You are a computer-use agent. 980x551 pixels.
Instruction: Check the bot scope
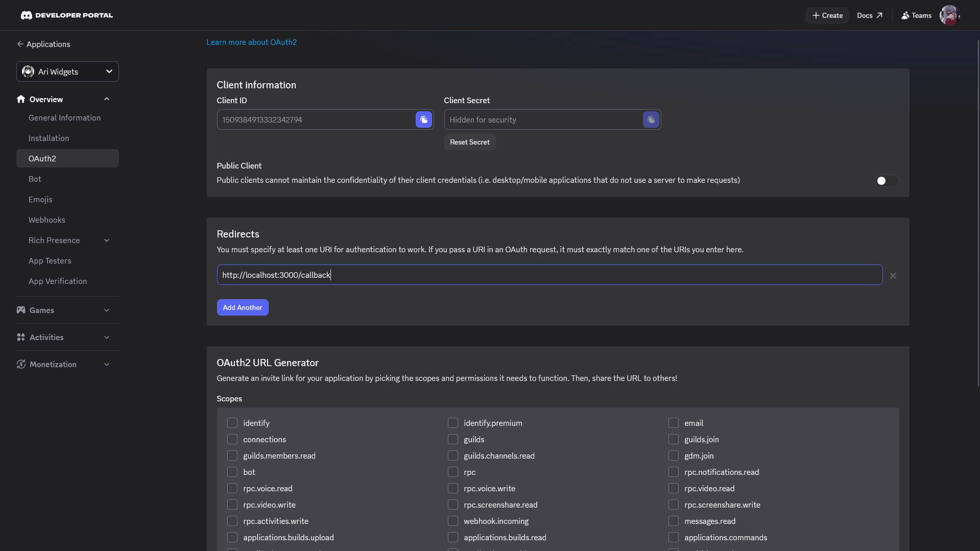(x=232, y=472)
